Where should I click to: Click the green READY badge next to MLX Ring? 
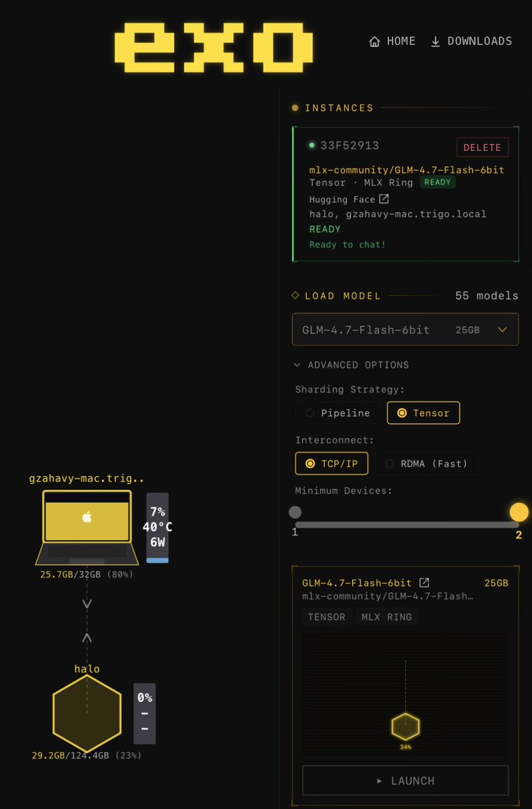click(438, 183)
